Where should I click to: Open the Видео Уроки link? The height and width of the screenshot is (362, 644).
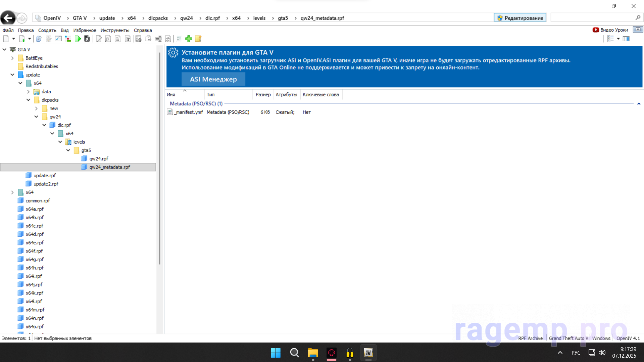point(610,30)
